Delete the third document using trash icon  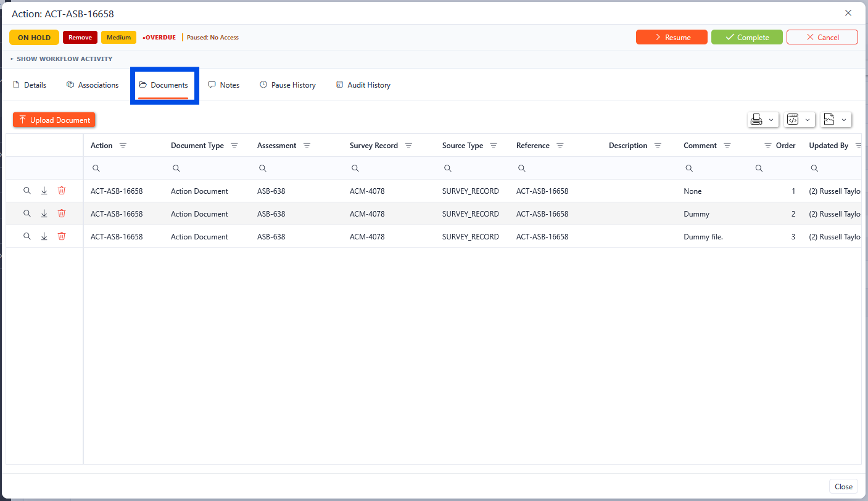(x=62, y=236)
